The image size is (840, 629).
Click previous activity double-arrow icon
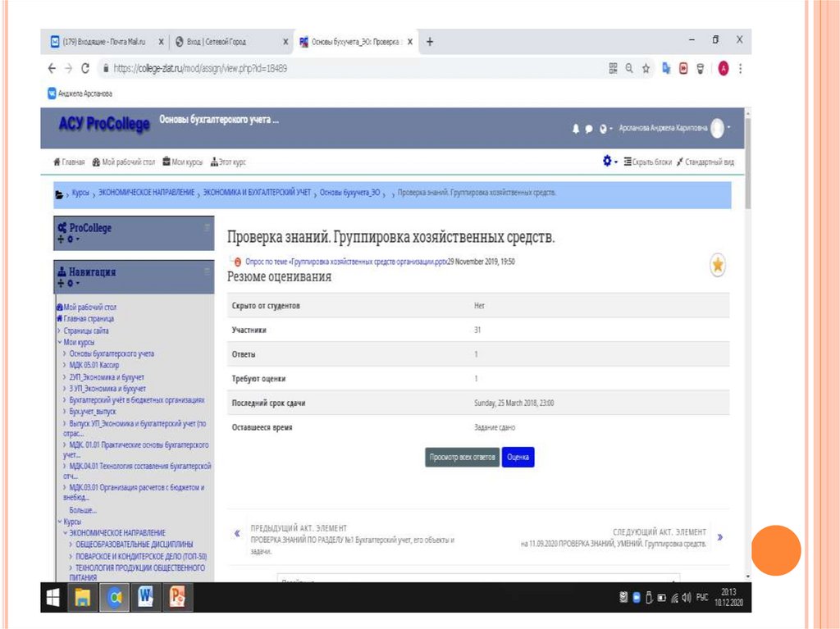coord(237,534)
